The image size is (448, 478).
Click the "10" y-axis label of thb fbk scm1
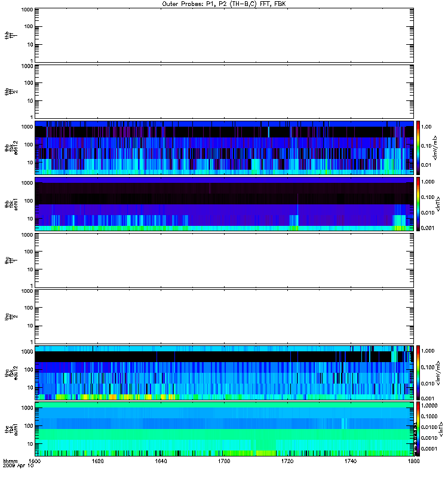[30, 219]
